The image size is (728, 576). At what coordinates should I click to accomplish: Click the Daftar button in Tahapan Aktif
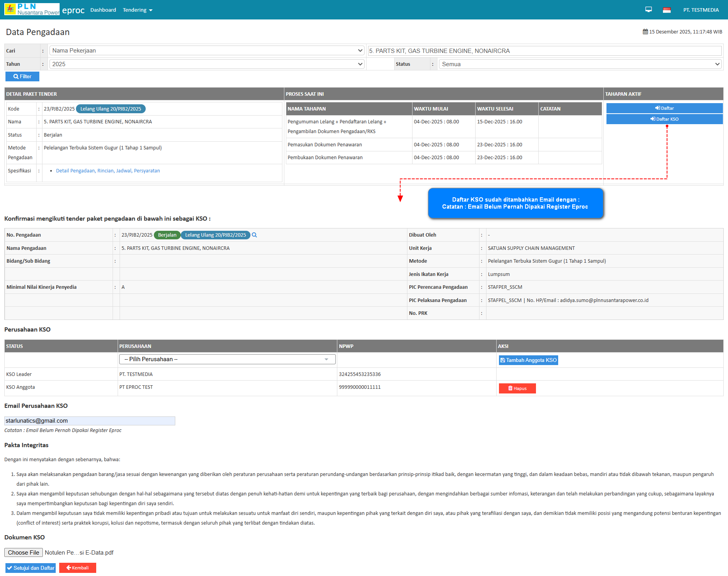click(x=664, y=108)
